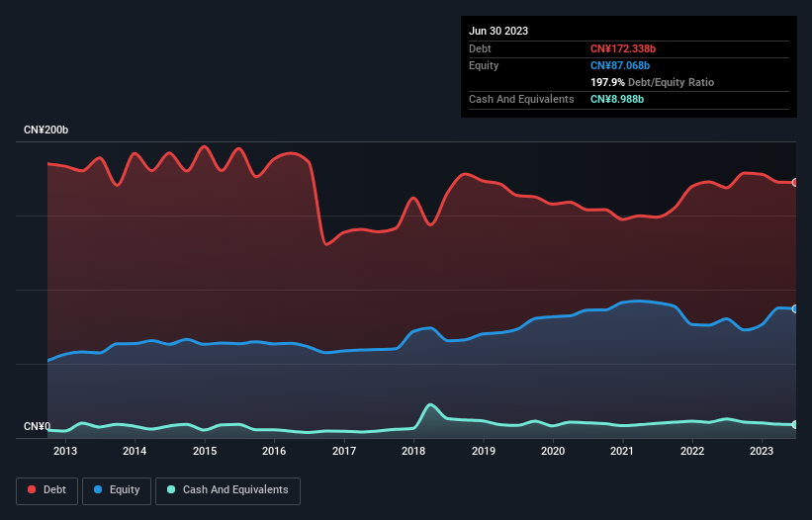The height and width of the screenshot is (520, 812).
Task: Click the 2018 x-axis label
Action: coord(413,451)
